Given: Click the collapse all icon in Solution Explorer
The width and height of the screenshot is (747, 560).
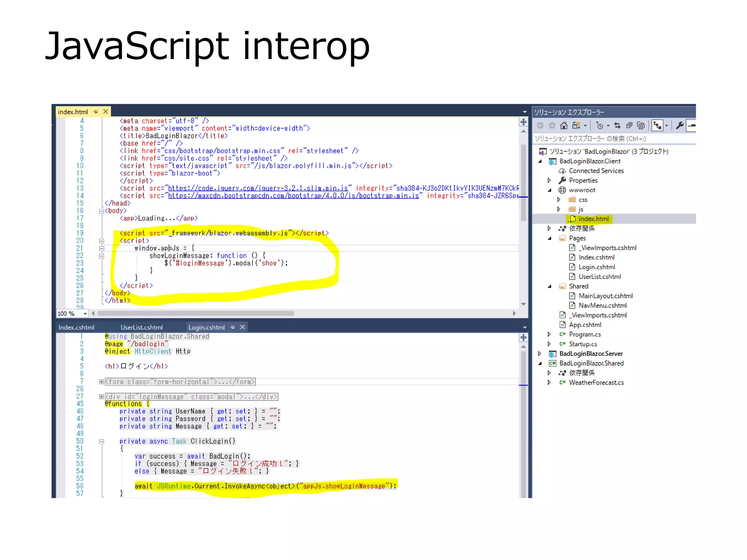Looking at the screenshot, I should pyautogui.click(x=629, y=125).
